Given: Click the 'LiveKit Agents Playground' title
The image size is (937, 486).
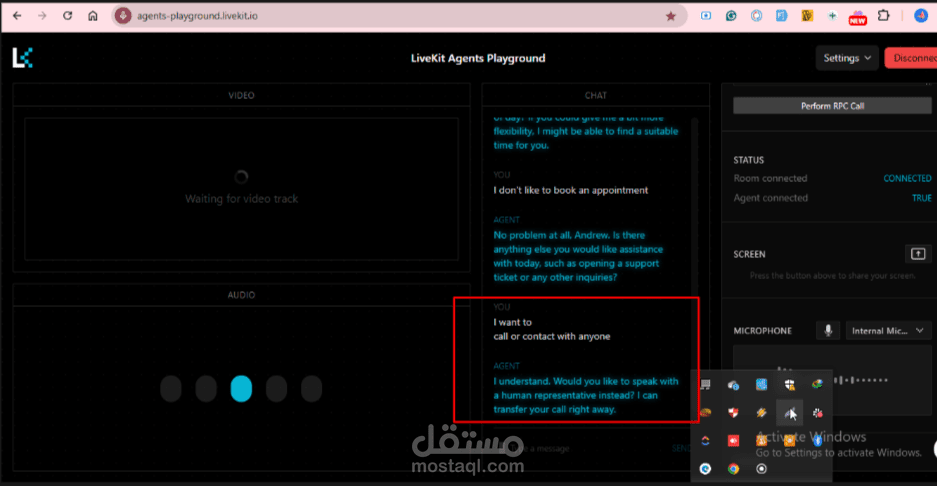Looking at the screenshot, I should (x=478, y=58).
